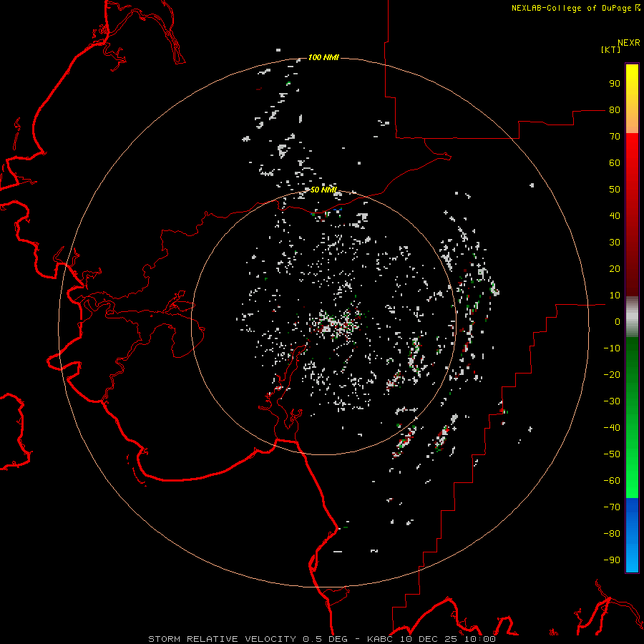Viewport: 644px width, 644px height.
Task: Click the positive 20 scale value
Action: coord(615,269)
